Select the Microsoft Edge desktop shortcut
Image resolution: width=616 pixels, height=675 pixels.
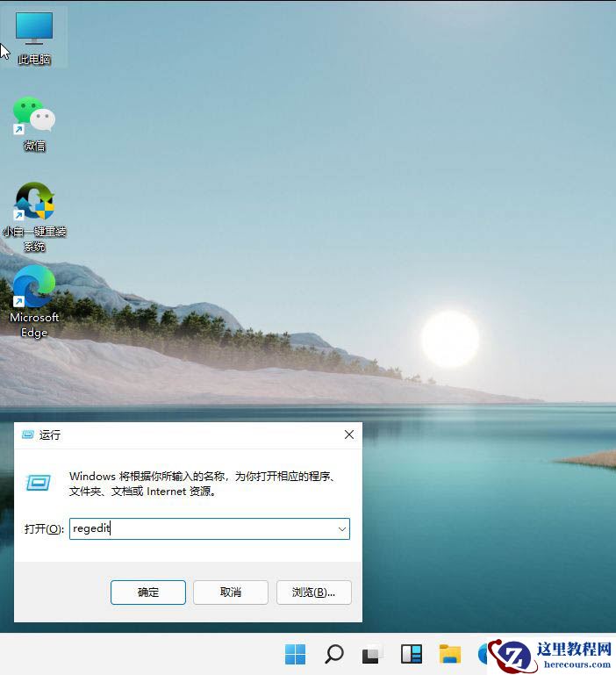coord(34,301)
